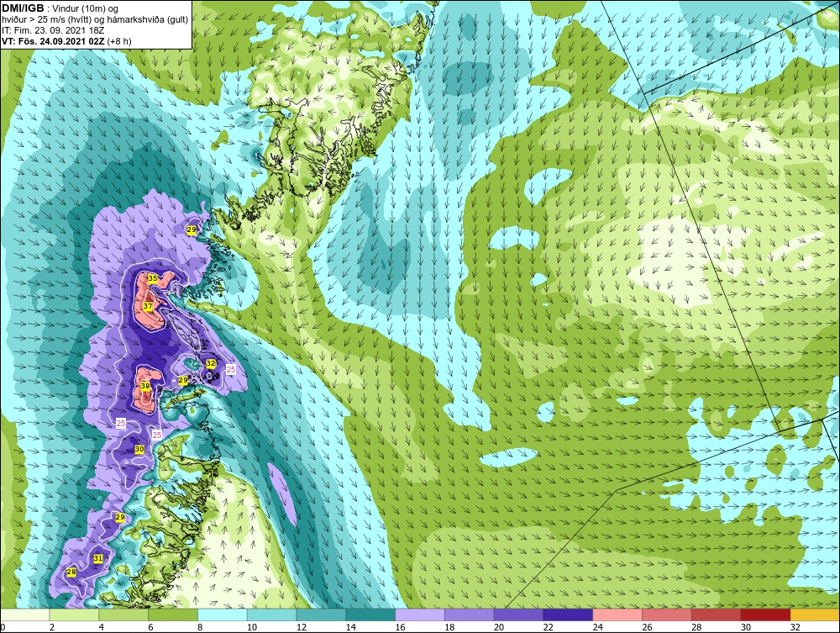
Task: Click the red 28–30 scale swatch
Action: coord(717,615)
